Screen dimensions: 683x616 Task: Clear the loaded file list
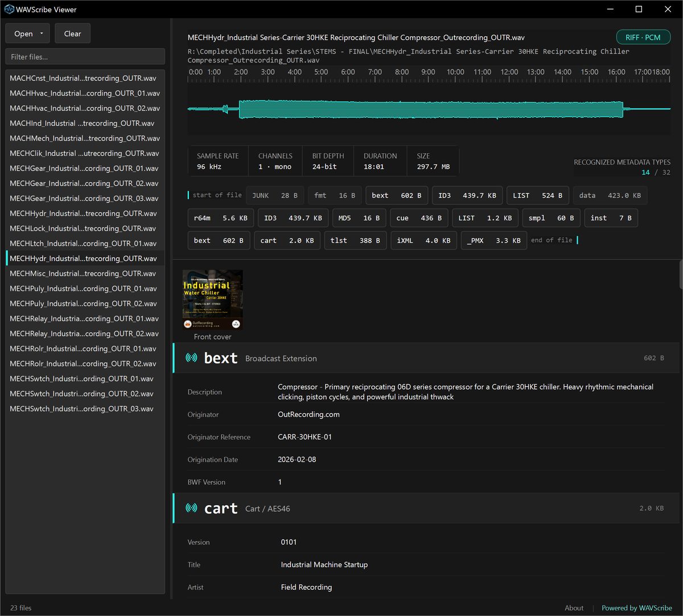(x=72, y=34)
